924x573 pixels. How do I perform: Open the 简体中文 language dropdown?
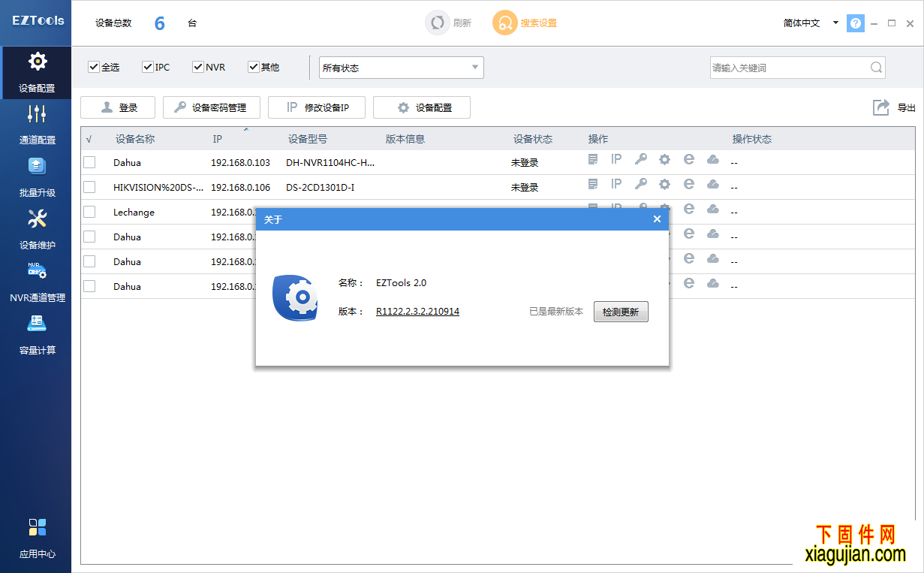pos(811,23)
